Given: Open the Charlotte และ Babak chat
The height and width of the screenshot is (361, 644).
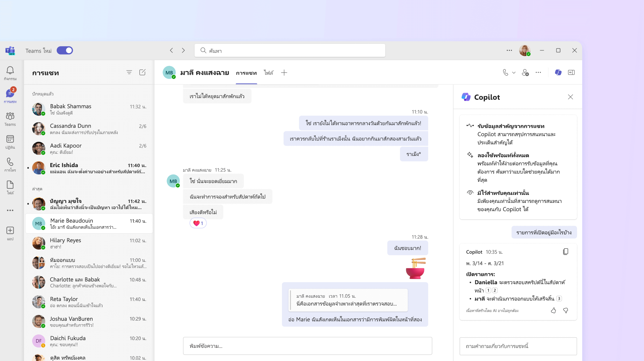Looking at the screenshot, I should click(89, 282).
